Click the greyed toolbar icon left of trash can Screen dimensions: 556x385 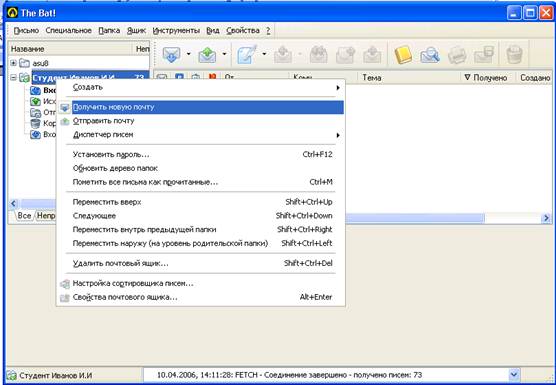click(x=484, y=55)
